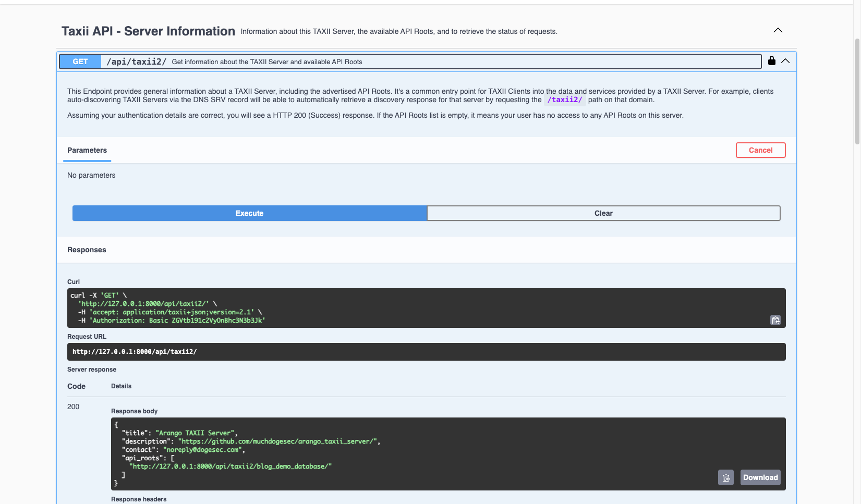
Task: Click the Code column header
Action: coord(76,386)
